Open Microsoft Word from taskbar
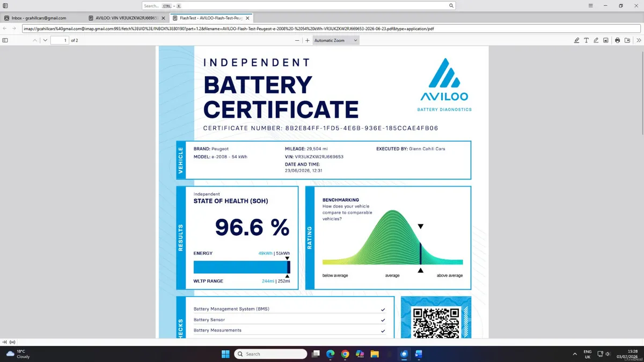This screenshot has width=644, height=362. 419,354
